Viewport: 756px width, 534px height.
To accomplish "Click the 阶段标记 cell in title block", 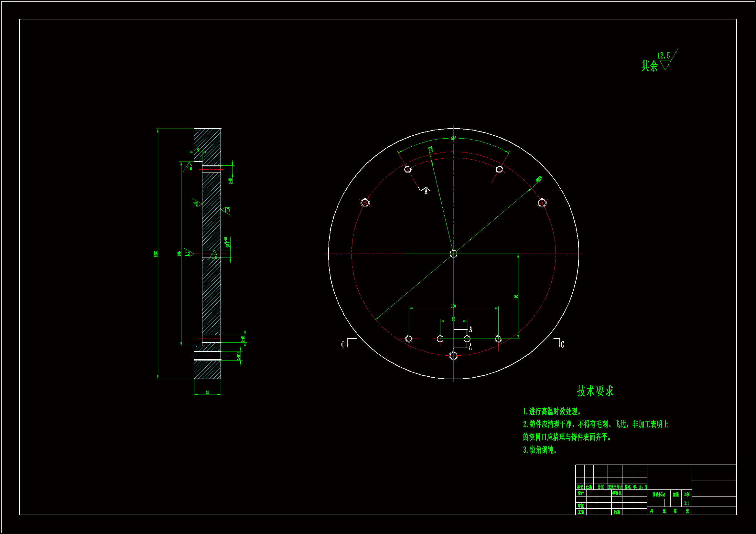I will (659, 495).
